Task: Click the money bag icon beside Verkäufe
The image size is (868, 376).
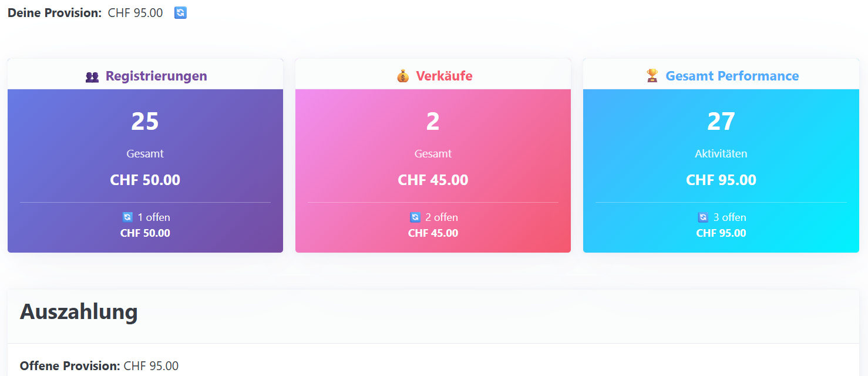Action: point(403,76)
